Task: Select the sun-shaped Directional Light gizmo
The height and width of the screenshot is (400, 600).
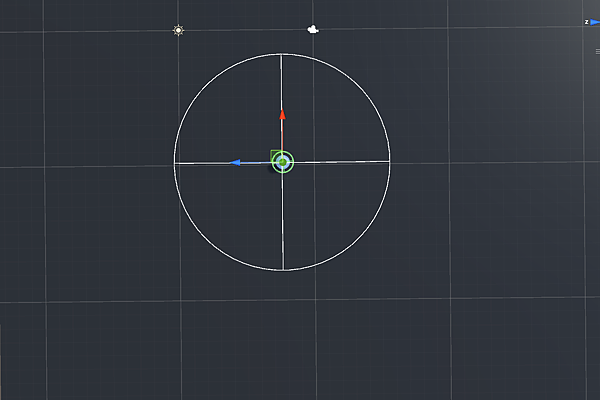Action: coord(178,30)
